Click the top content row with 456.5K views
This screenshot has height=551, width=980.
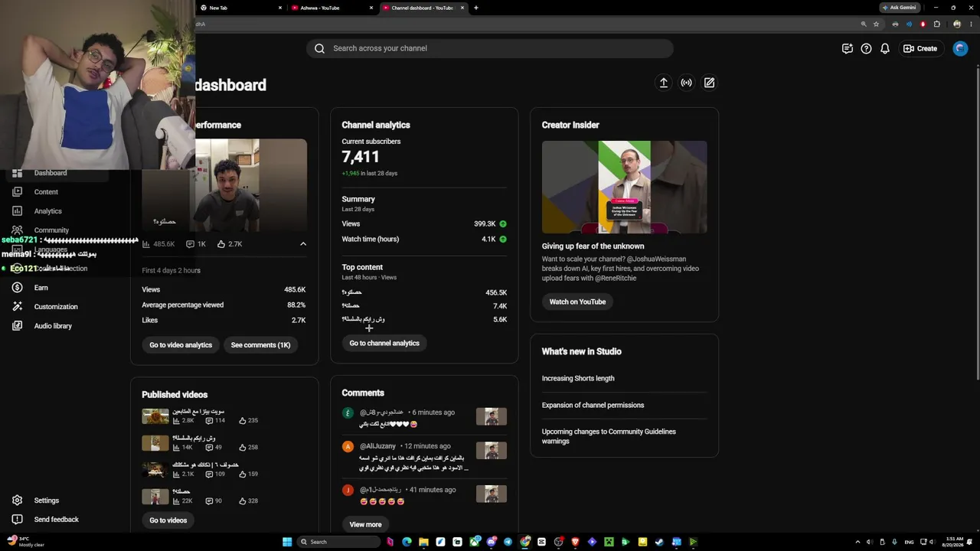click(424, 292)
